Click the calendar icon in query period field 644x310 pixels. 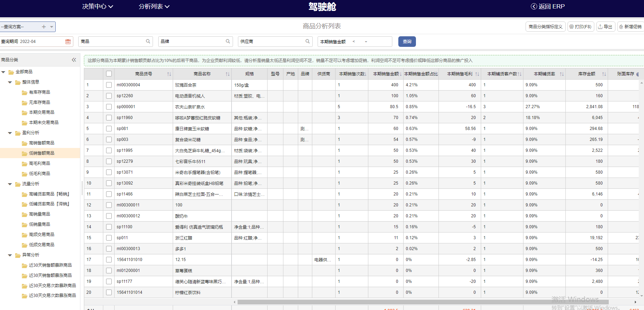68,42
